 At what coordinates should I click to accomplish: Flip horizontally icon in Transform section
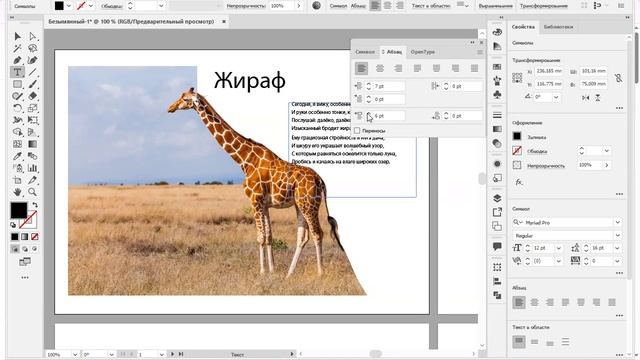click(586, 98)
